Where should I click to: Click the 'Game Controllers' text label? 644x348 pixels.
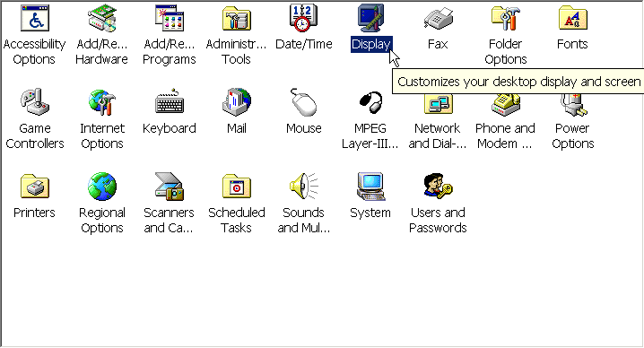[x=35, y=136]
